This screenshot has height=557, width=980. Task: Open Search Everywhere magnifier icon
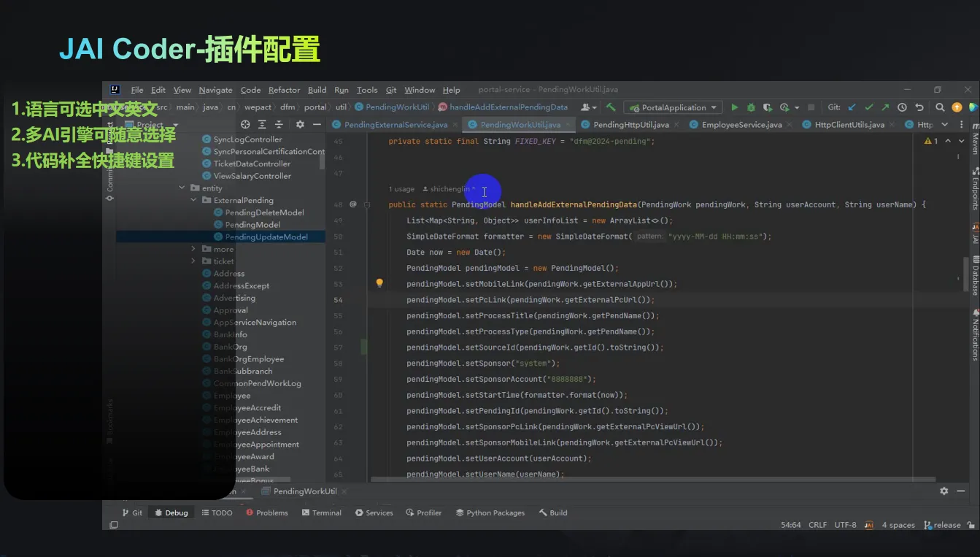tap(940, 107)
